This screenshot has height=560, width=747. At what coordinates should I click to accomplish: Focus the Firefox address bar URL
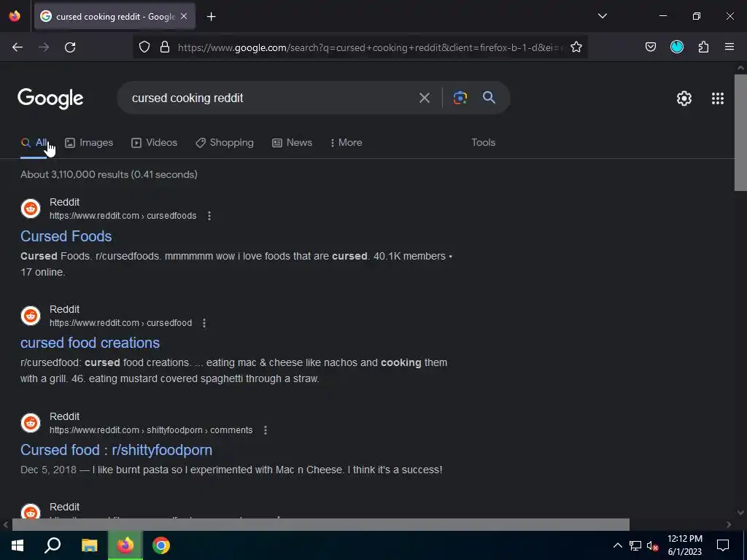pos(369,47)
